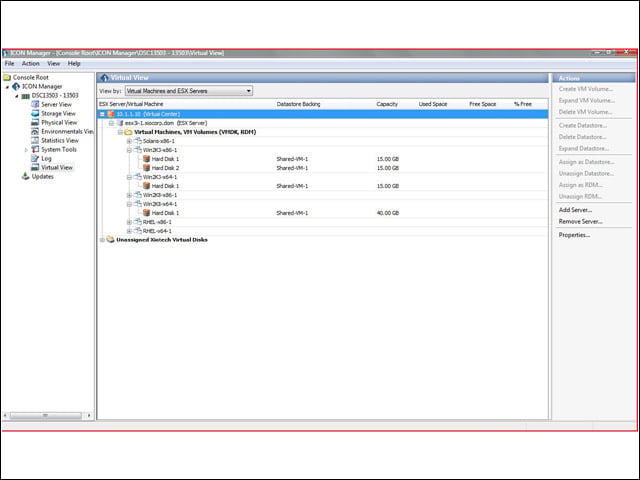Expand the System Tools tree node
Viewport: 640px width, 480px height.
coord(26,150)
